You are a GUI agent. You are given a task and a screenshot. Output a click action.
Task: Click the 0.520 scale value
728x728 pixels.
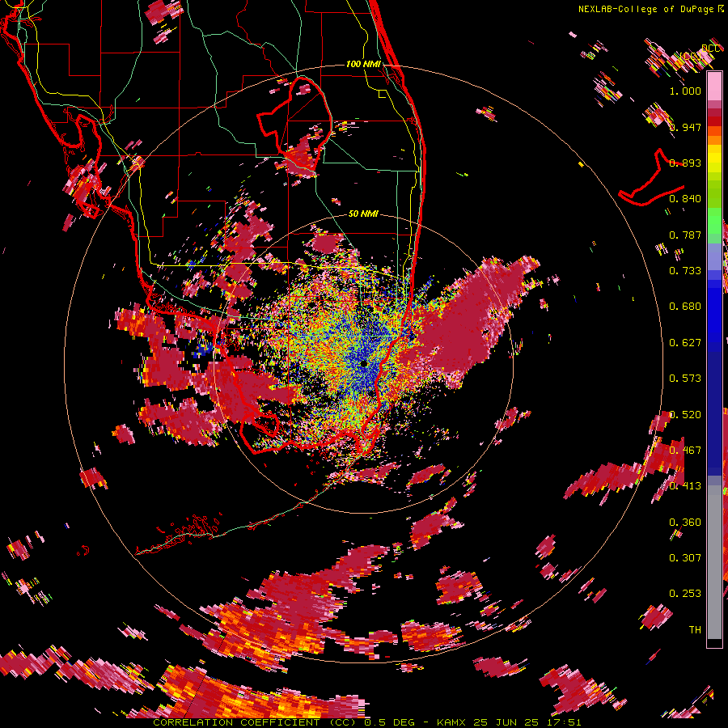(x=685, y=415)
